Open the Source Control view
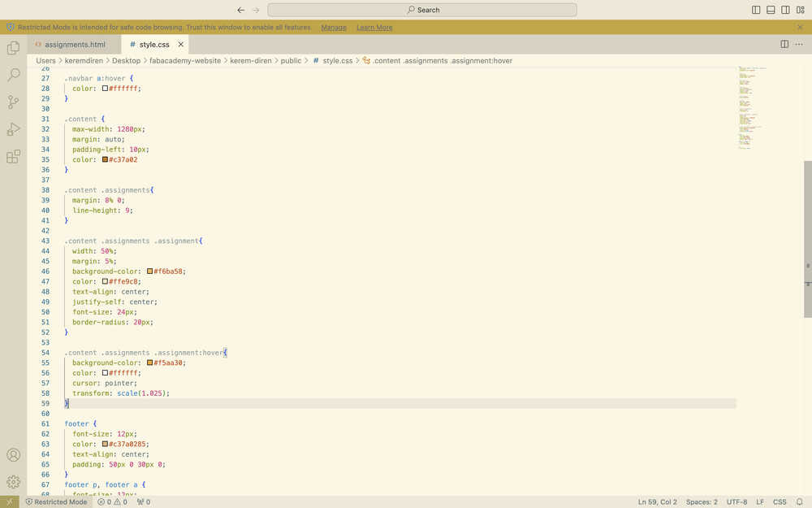Viewport: 812px width, 508px height. click(x=14, y=102)
